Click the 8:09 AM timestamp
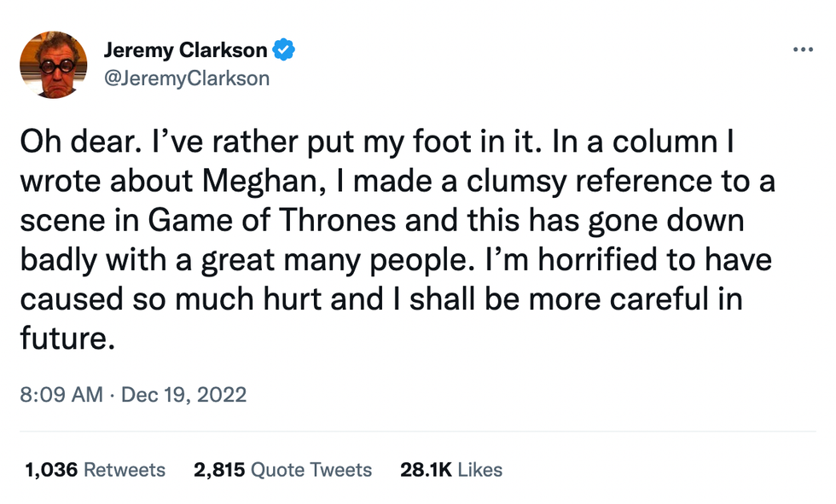 coord(61,395)
